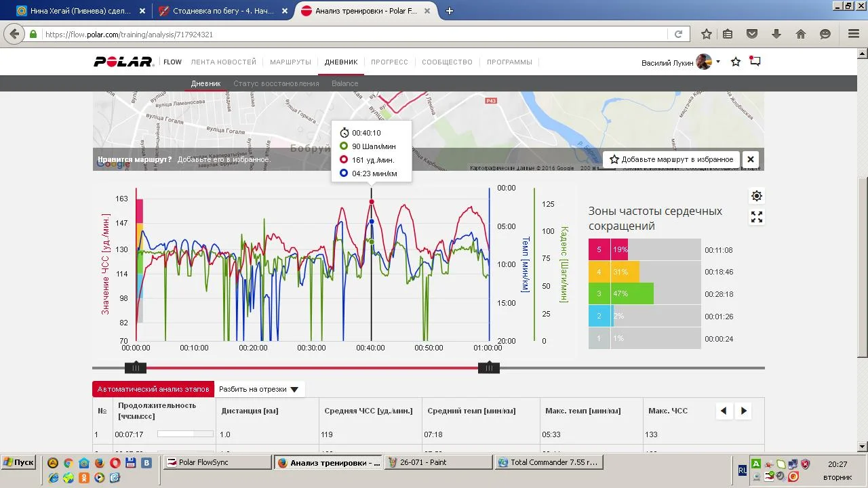Expand the chart to fullscreen
The image size is (868, 488).
pyautogui.click(x=757, y=217)
